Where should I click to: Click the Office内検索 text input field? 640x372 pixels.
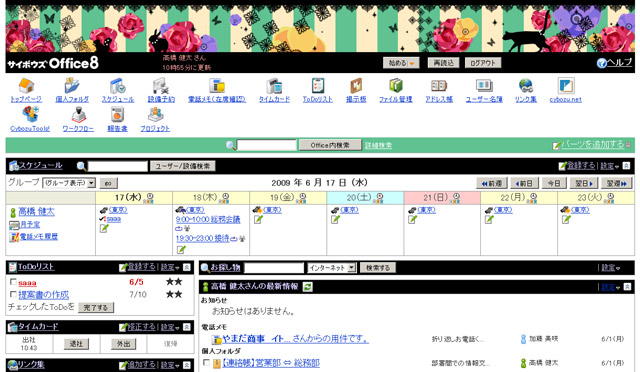[x=267, y=145]
